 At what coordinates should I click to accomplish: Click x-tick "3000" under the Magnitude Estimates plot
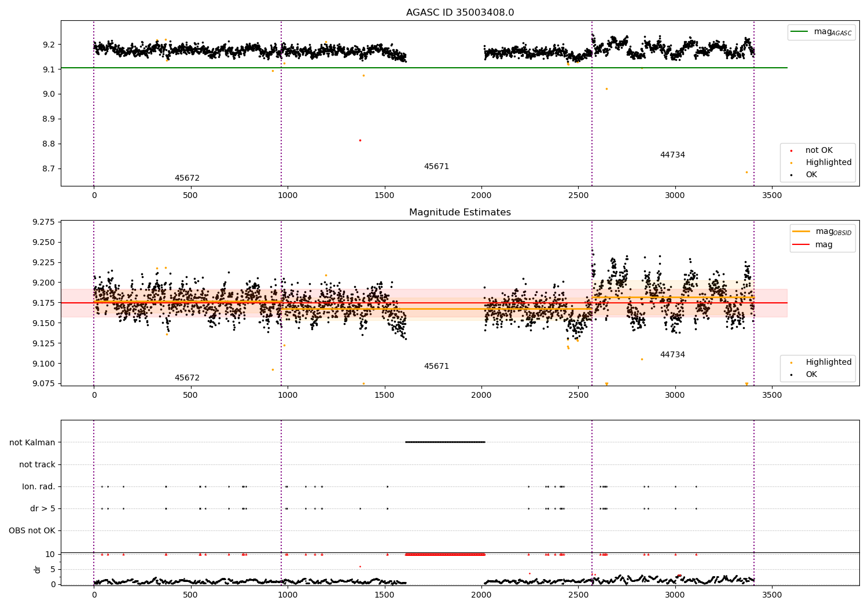[x=675, y=395]
